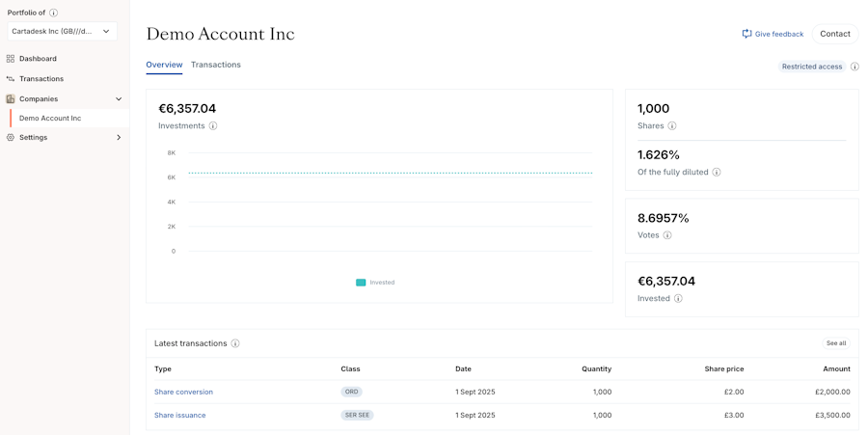Select Demo Account Inc in sidebar

pyautogui.click(x=50, y=119)
